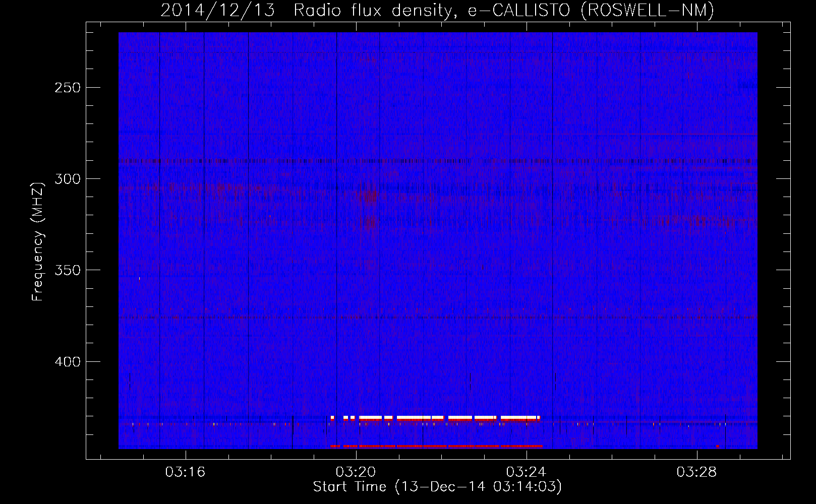Viewport: 816px width, 504px height.
Task: Click the date '2014/12/13' in the title
Action: tap(217, 10)
